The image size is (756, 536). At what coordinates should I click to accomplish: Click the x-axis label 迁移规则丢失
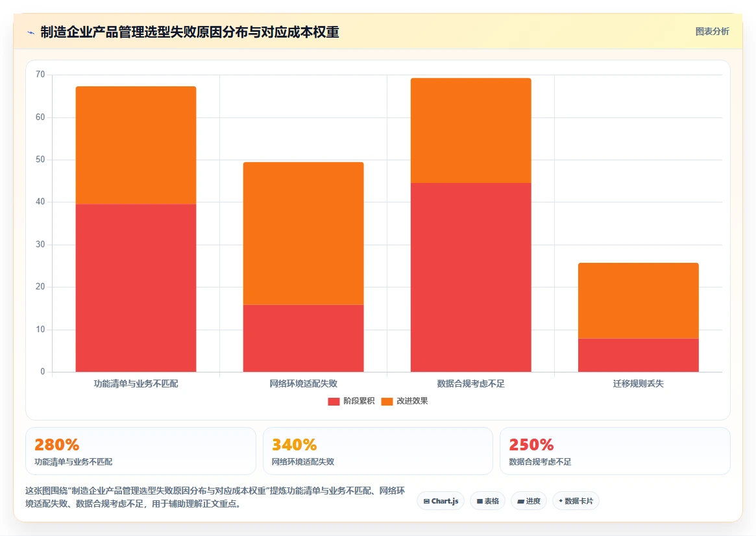pyautogui.click(x=639, y=384)
